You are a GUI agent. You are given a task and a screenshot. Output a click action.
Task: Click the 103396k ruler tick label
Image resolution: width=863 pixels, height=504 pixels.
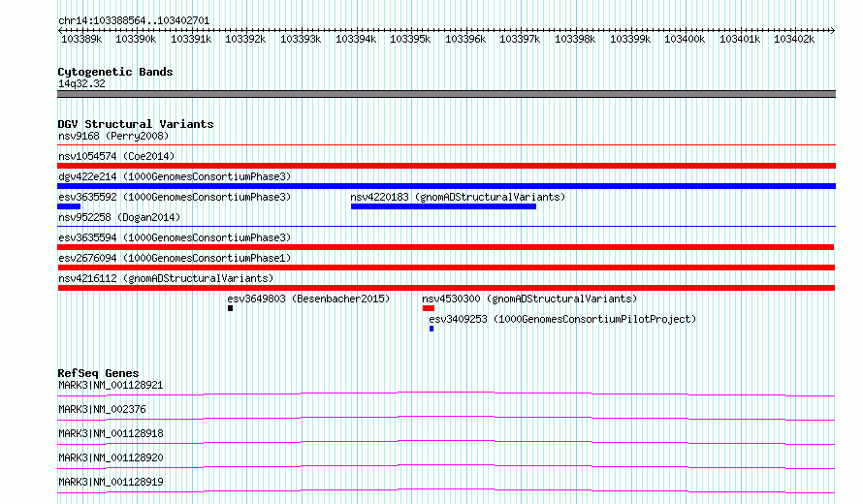465,39
